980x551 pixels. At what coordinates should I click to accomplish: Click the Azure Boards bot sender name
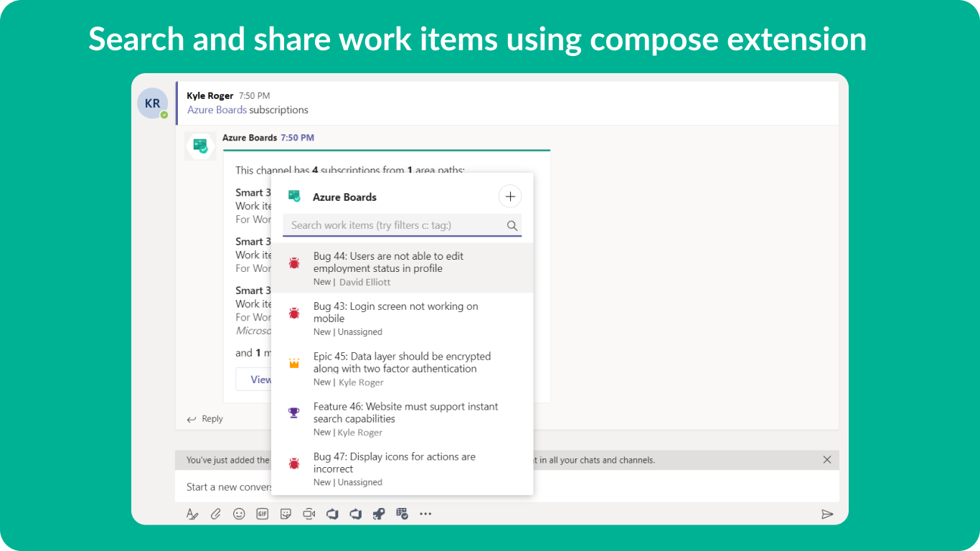pos(250,138)
